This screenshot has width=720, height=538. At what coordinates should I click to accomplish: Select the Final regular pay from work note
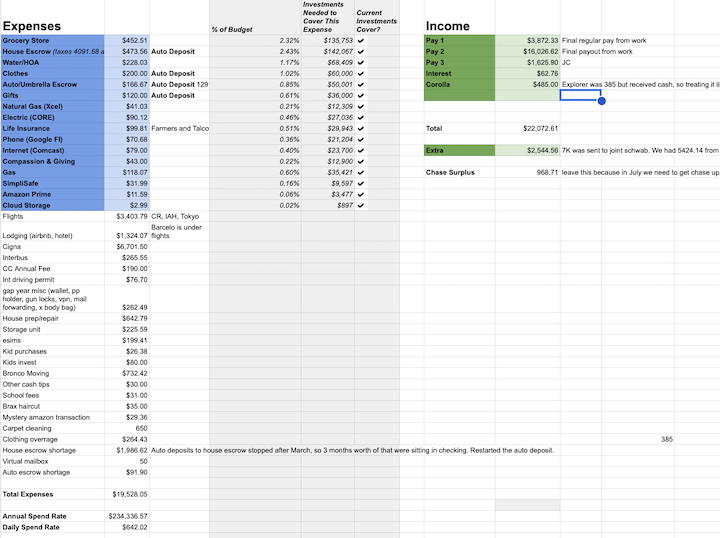[x=604, y=40]
